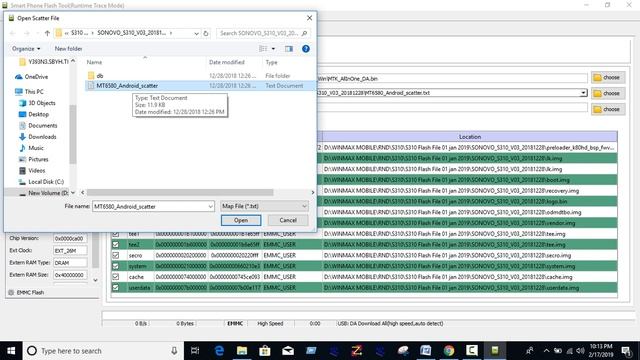Click the Location column header
The height and width of the screenshot is (360, 640).
[x=470, y=137]
